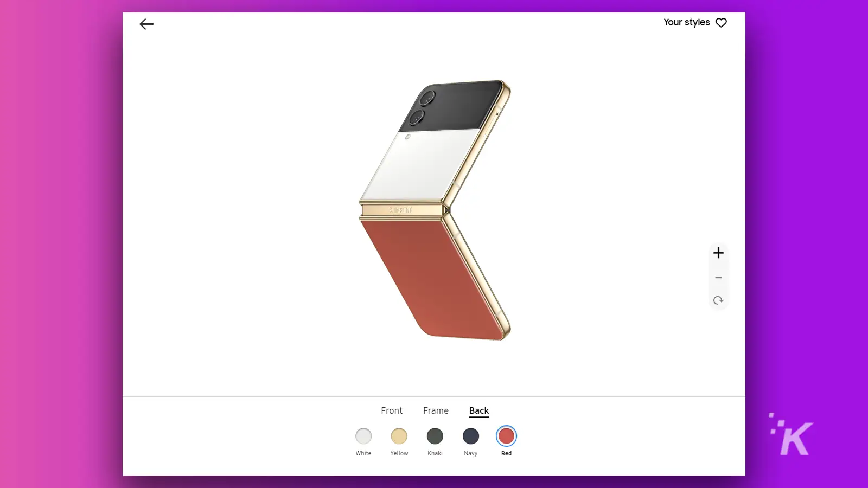Screen dimensions: 868x488
Task: Click the Khaki text label
Action: pyautogui.click(x=435, y=453)
